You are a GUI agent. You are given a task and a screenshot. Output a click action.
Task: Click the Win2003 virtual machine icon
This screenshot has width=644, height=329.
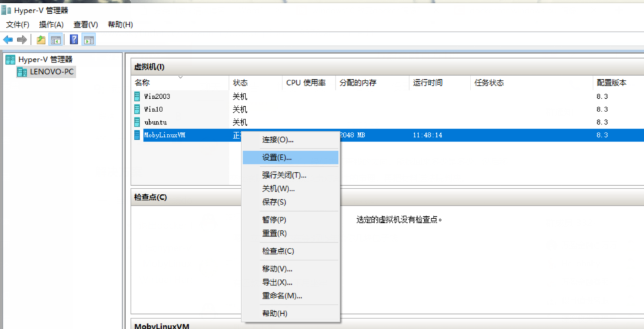(x=137, y=97)
